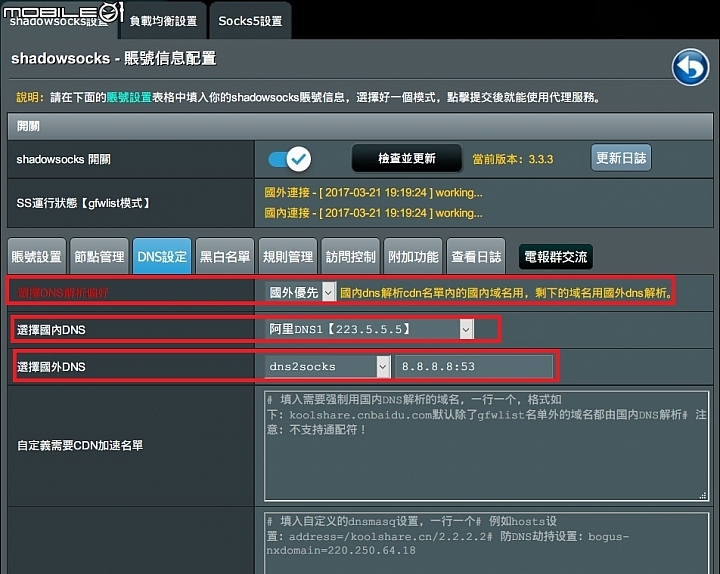Open the DNS preference 國外優先 dropdown
This screenshot has width=720, height=574.
click(301, 292)
